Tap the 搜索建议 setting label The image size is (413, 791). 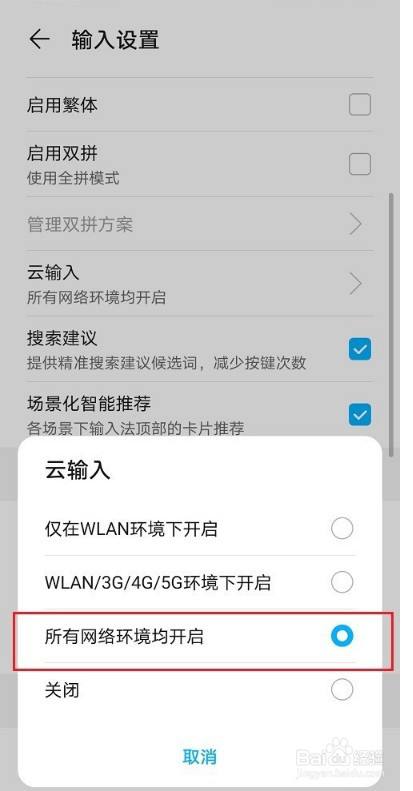coord(62,337)
